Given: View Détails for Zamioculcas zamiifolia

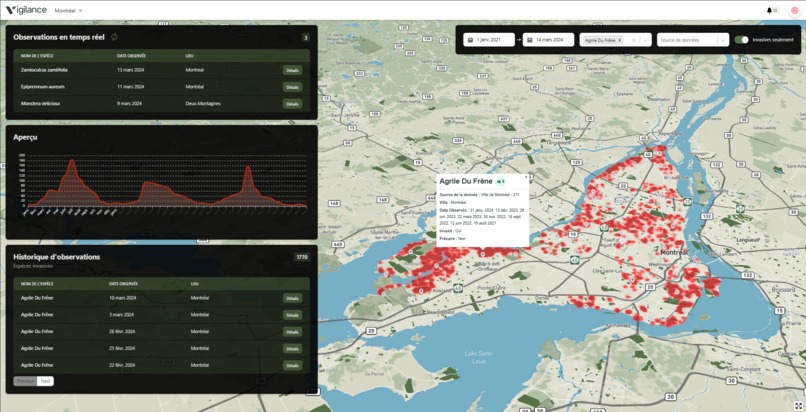Looking at the screenshot, I should point(292,70).
